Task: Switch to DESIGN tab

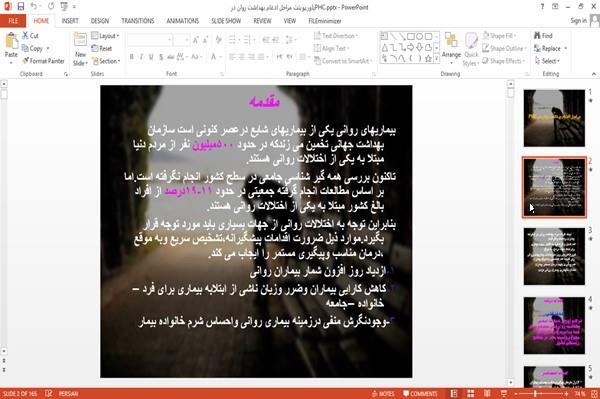Action: (x=99, y=21)
